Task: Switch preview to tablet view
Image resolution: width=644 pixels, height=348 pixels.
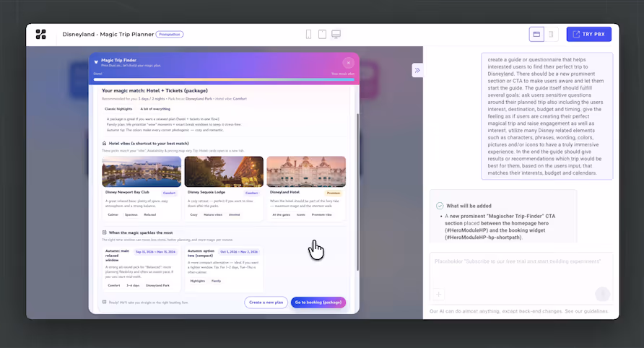Action: tap(323, 34)
